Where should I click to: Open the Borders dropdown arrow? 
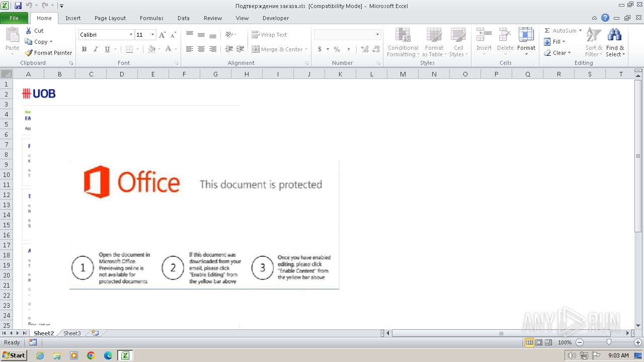(x=138, y=49)
